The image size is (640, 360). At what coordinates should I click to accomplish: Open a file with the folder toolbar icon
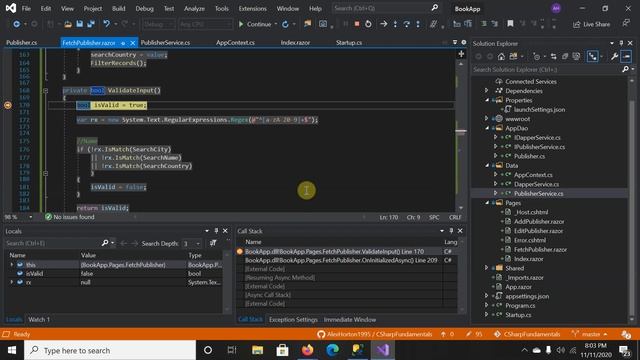coord(68,24)
